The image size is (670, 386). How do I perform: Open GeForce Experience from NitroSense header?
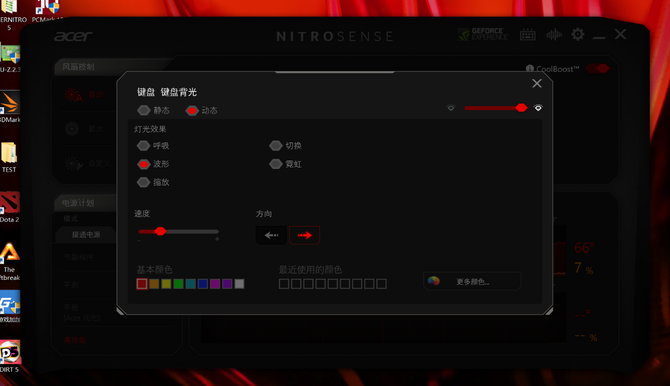tap(483, 34)
